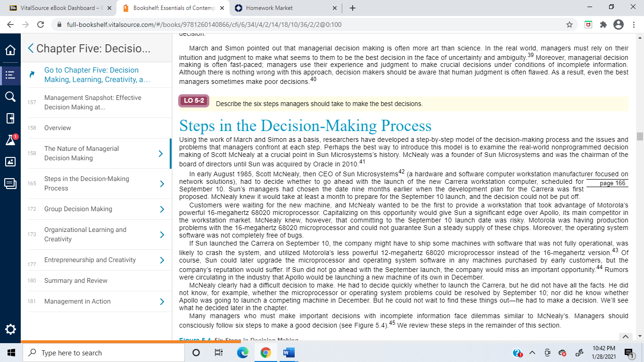This screenshot has height=362, width=644.
Task: Expand The Nature of Managerial Decision Making chevron
Action: [161, 154]
